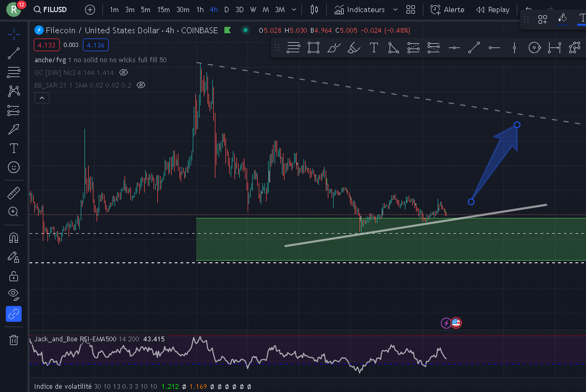The height and width of the screenshot is (392, 586).
Task: Switch to the 15m timeframe
Action: coord(163,9)
